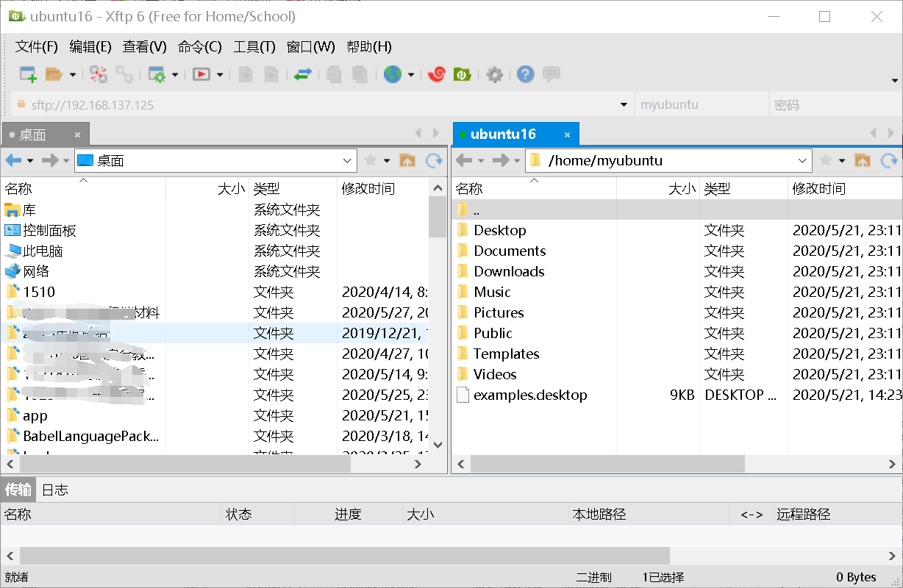
Task: Go back in remote ubuntu16 pane
Action: tap(464, 160)
